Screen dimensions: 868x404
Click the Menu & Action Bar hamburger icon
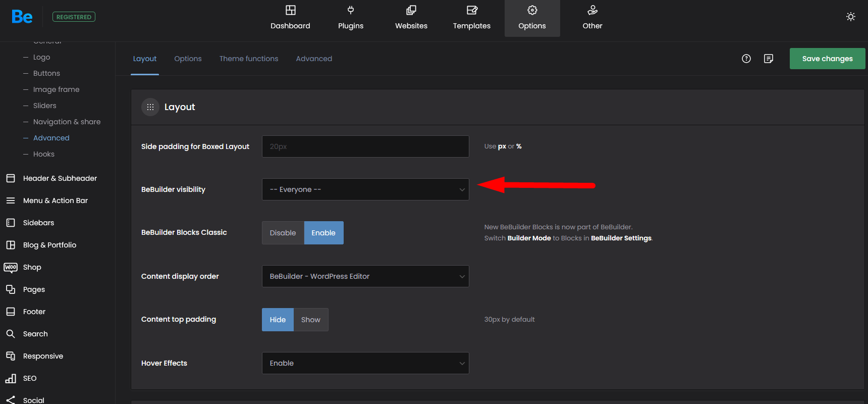pyautogui.click(x=11, y=200)
